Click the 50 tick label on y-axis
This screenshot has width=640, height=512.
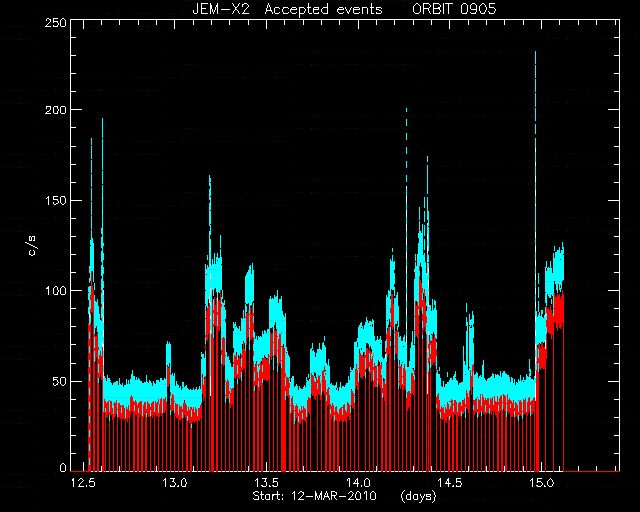click(x=58, y=381)
